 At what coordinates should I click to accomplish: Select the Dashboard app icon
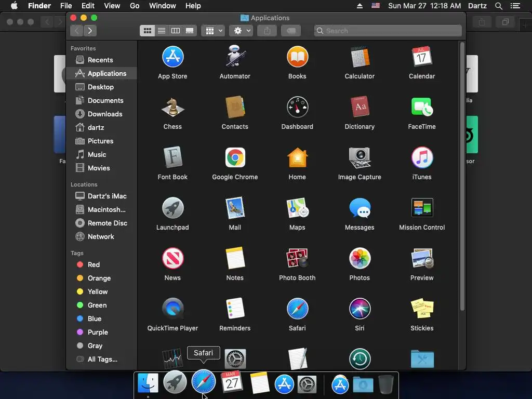(x=297, y=107)
